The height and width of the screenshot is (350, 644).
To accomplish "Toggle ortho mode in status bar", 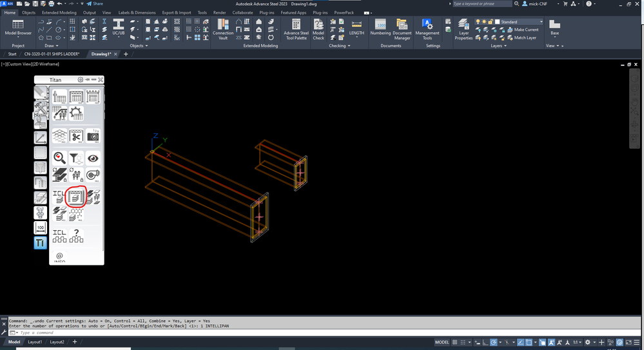I will click(485, 342).
